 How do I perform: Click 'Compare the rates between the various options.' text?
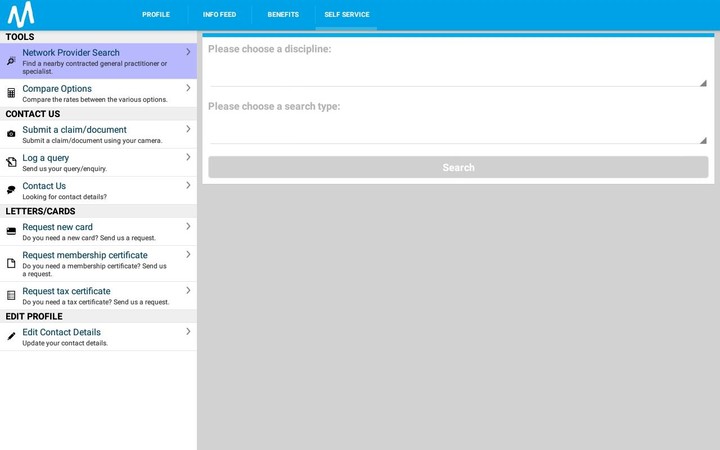(x=95, y=100)
